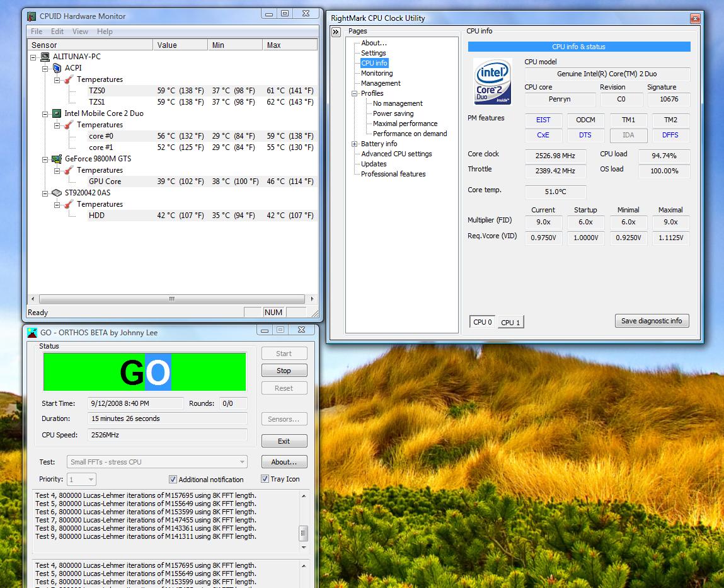Click the thermometer icon under ST920042 0AS
This screenshot has width=724, height=588.
tap(69, 204)
